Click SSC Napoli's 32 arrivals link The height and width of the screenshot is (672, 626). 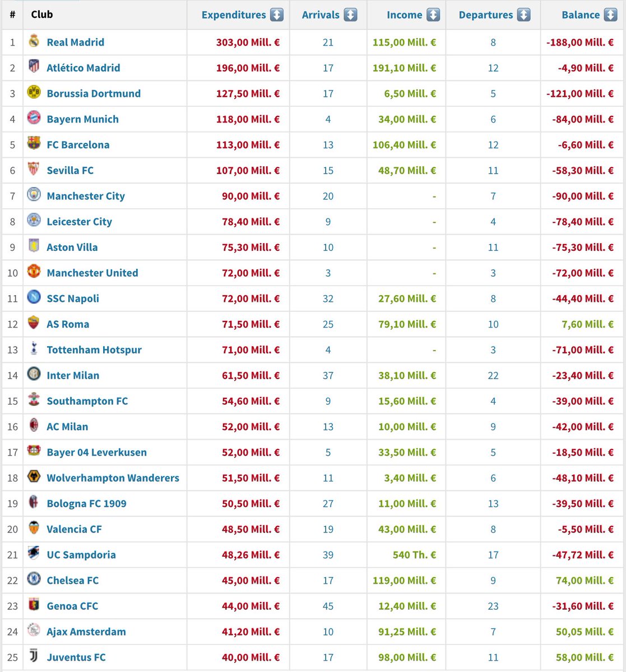[x=328, y=298]
